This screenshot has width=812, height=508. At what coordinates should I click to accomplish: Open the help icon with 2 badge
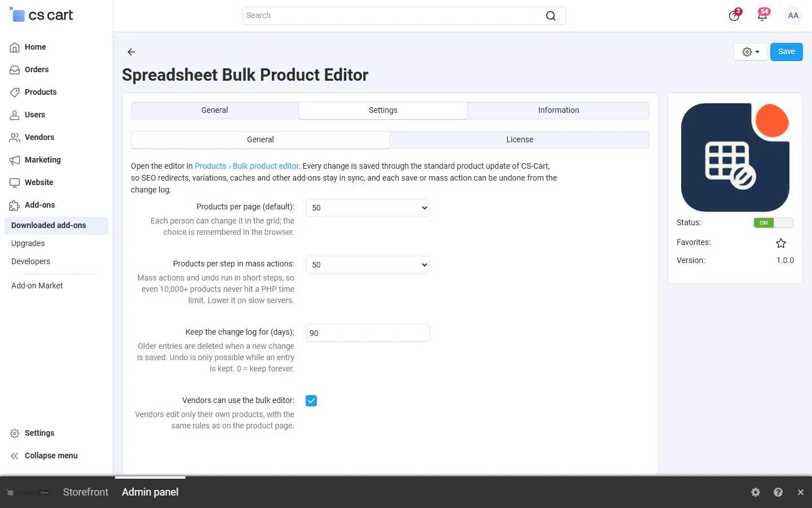(734, 15)
